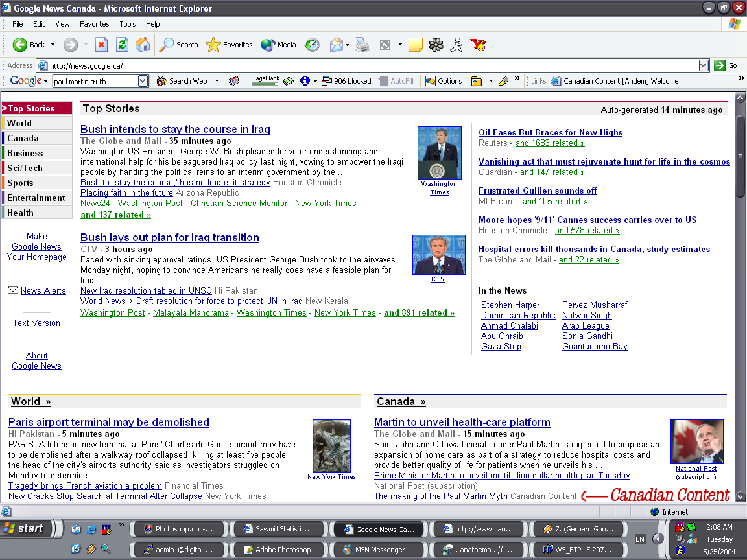The image size is (747, 560).
Task: Click the address bar URL field
Action: tap(367, 65)
